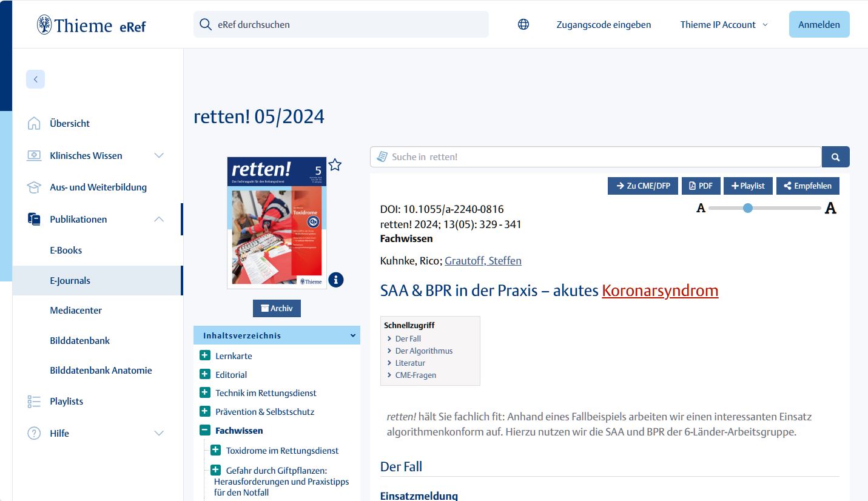Open the journal Archiv
The height and width of the screenshot is (501, 868).
pyautogui.click(x=277, y=308)
